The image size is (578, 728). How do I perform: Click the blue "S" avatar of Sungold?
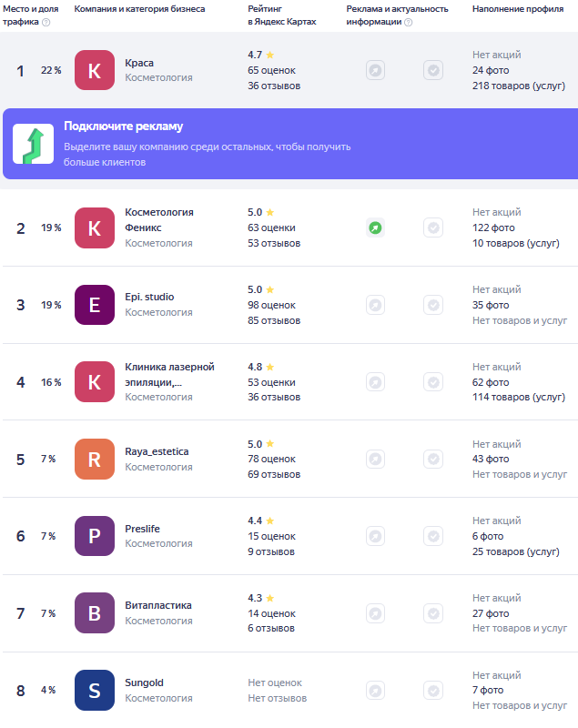(95, 690)
